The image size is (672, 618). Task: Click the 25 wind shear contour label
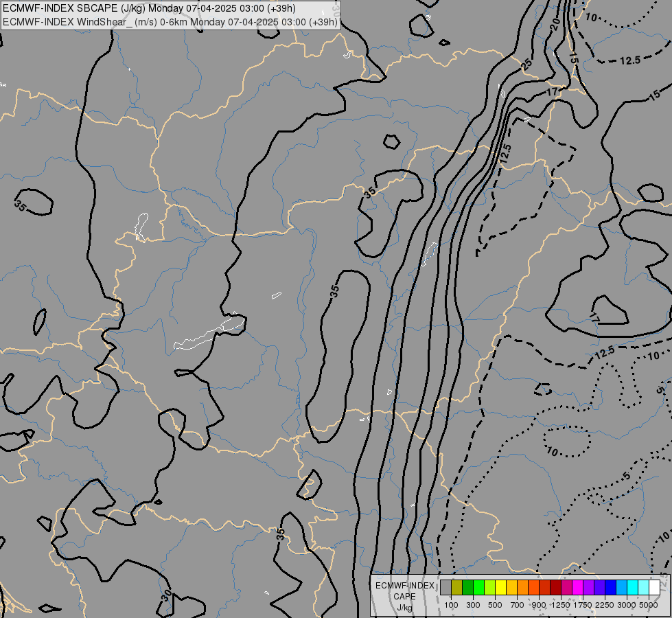click(x=526, y=65)
